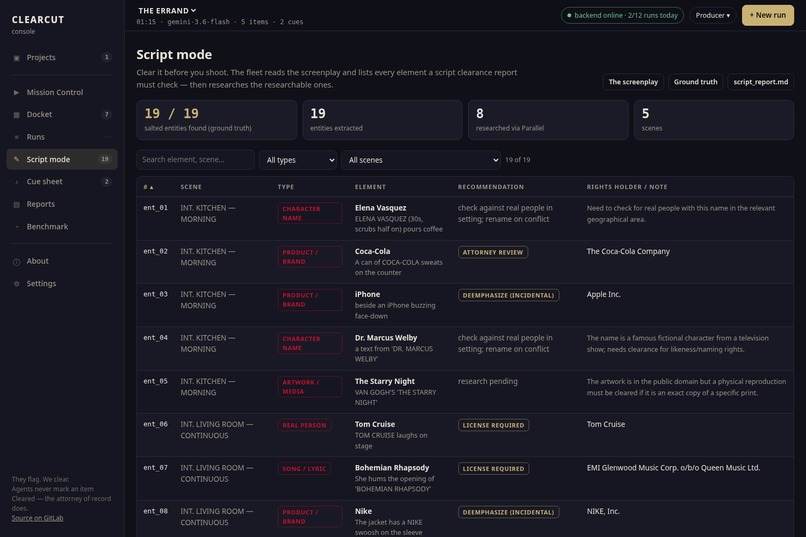Click the Runs list icon
806x537 pixels.
pos(16,137)
